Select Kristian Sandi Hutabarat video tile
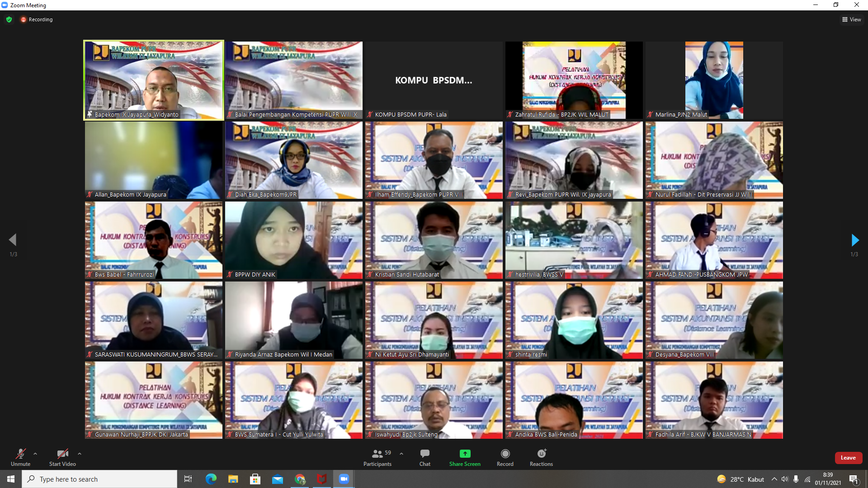Image resolution: width=868 pixels, height=488 pixels. pos(434,240)
